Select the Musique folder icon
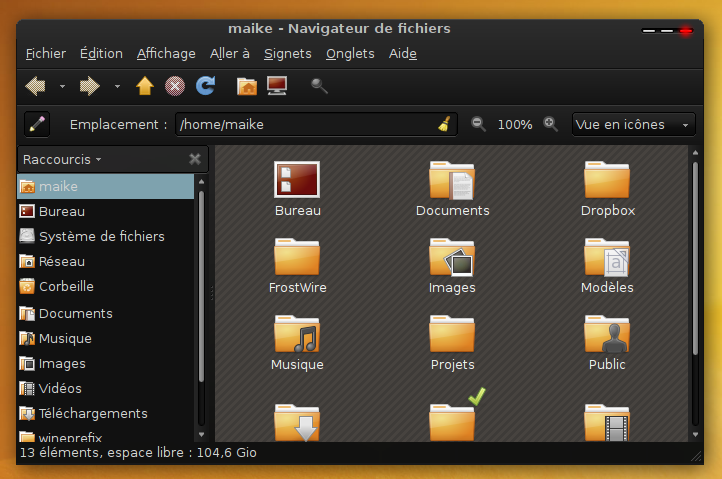 pos(297,334)
